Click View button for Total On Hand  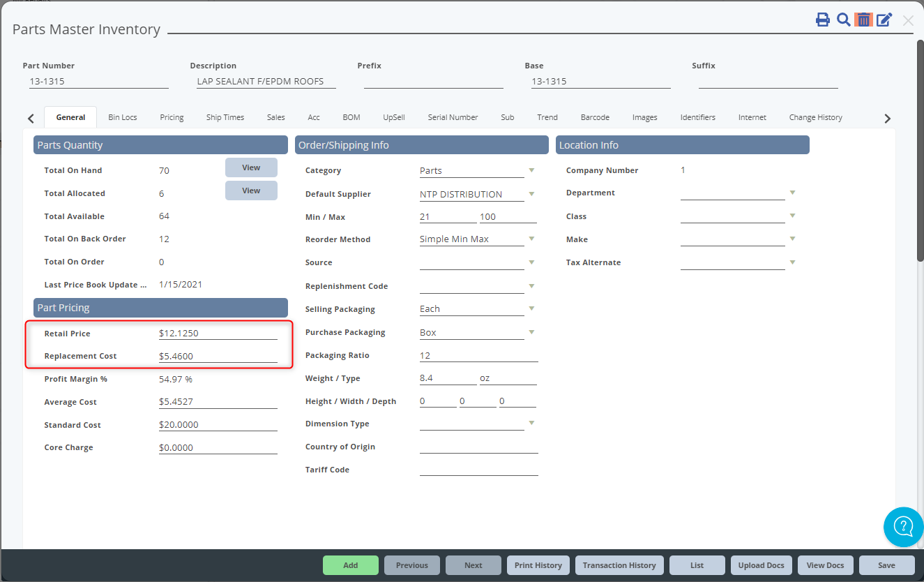click(x=251, y=167)
